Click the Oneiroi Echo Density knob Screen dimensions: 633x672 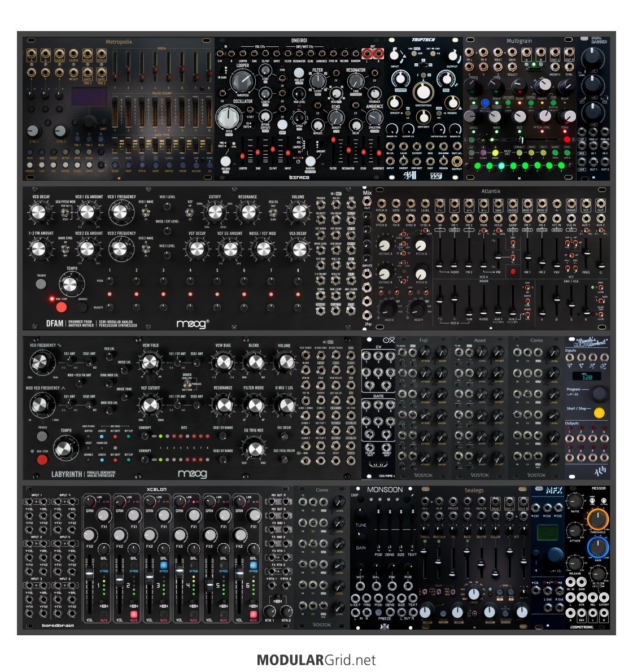336,117
